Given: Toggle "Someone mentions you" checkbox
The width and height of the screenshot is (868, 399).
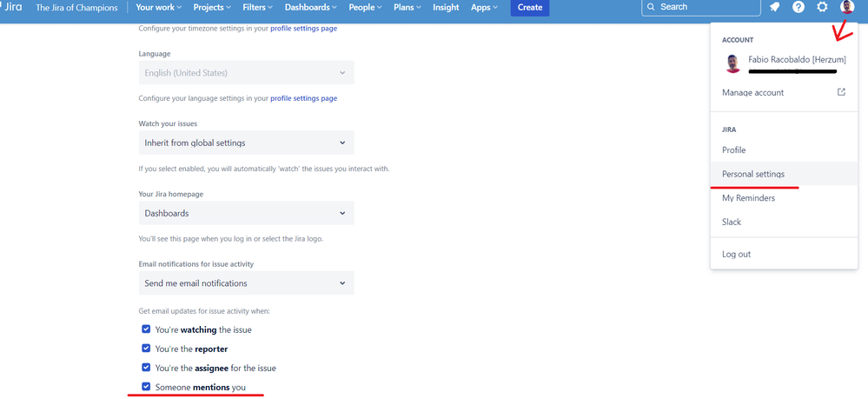Looking at the screenshot, I should pos(146,387).
